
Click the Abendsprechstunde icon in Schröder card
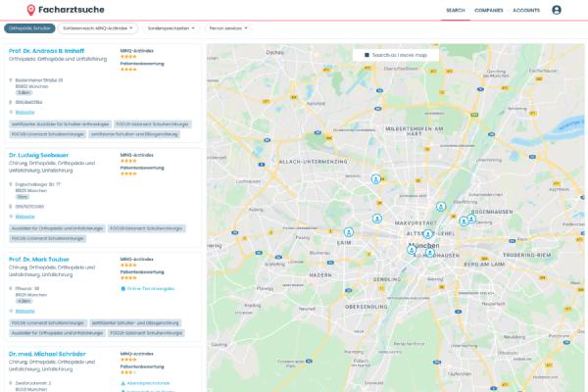[122, 383]
